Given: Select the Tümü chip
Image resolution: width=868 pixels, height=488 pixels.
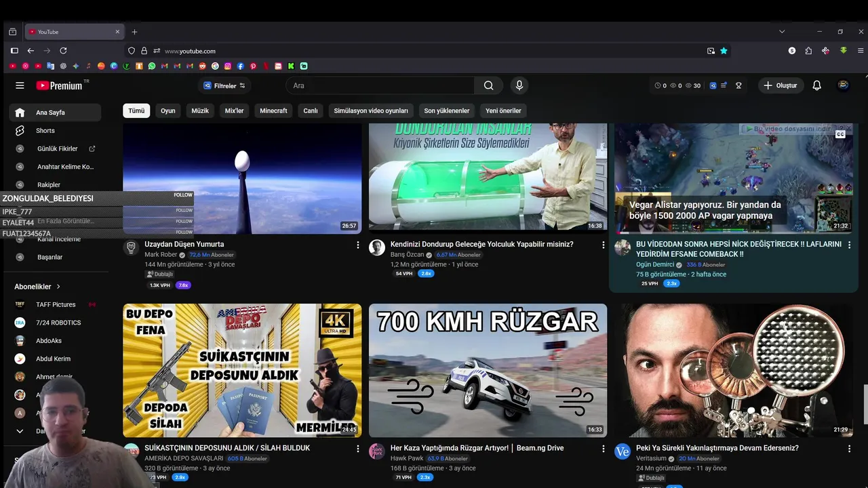Looking at the screenshot, I should [x=136, y=110].
